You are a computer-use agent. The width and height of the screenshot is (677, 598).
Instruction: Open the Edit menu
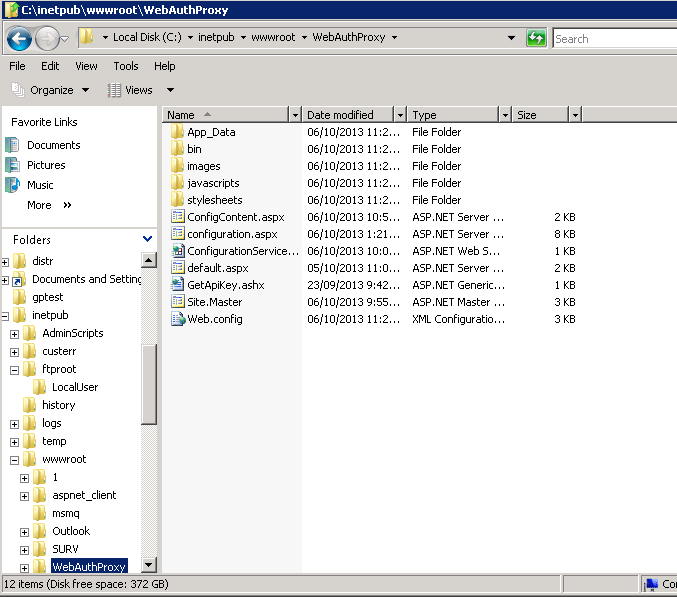pyautogui.click(x=50, y=66)
